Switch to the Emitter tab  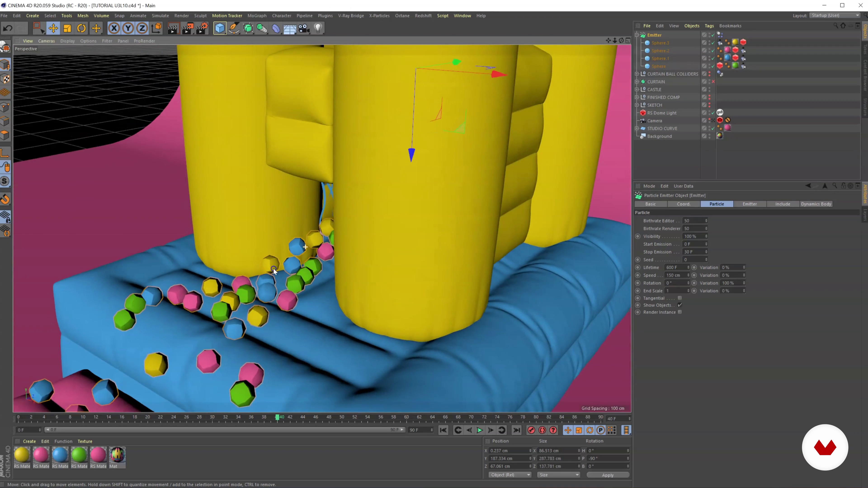pos(749,204)
